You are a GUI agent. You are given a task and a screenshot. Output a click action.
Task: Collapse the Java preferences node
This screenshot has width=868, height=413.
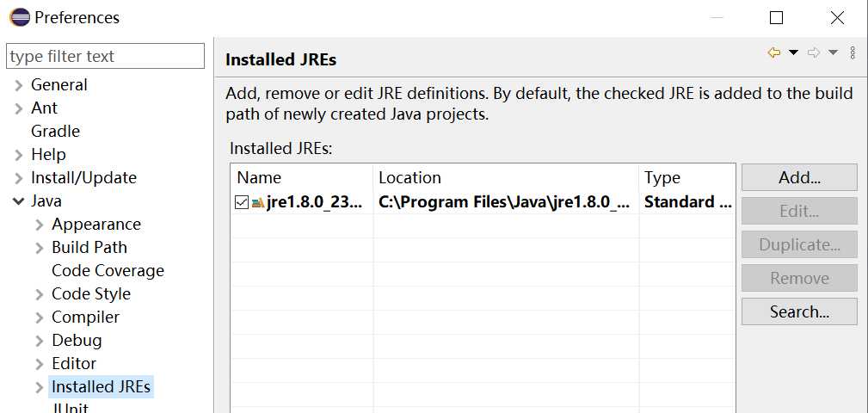[19, 201]
